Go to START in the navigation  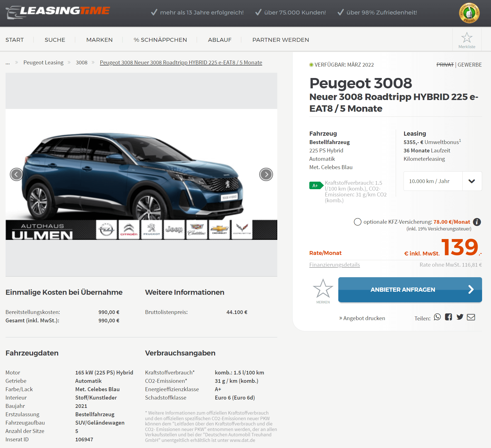[15, 40]
